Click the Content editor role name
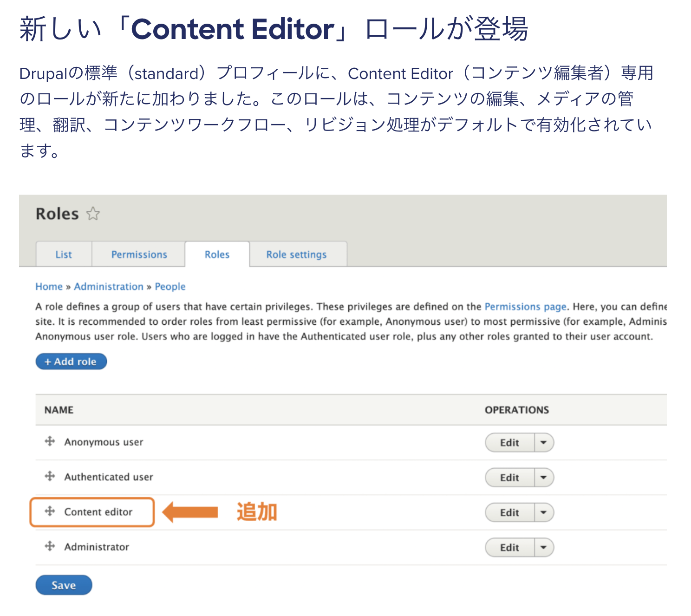Image resolution: width=691 pixels, height=616 pixels. point(98,512)
